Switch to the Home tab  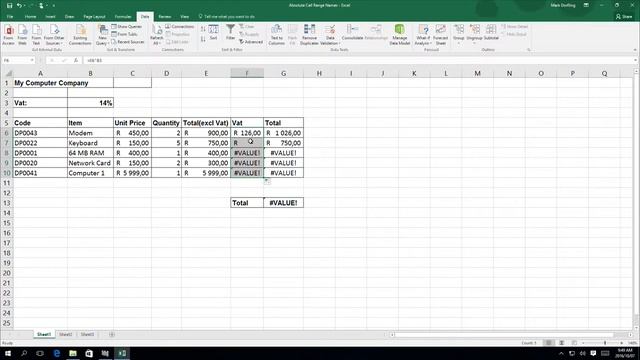(x=30, y=17)
